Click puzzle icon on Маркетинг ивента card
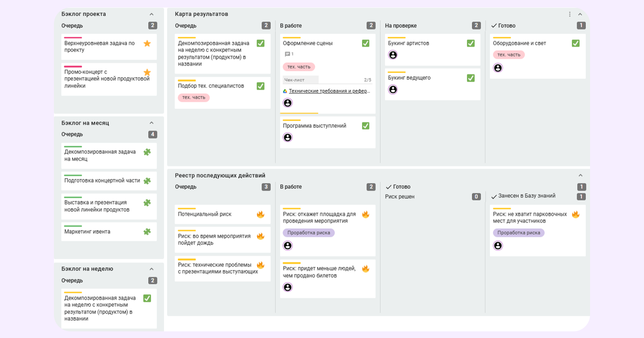Image resolution: width=644 pixels, height=338 pixels. [x=147, y=232]
